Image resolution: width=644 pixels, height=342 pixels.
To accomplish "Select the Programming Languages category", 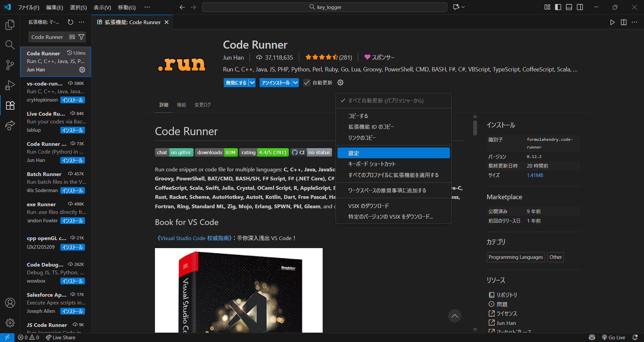I will 516,257.
